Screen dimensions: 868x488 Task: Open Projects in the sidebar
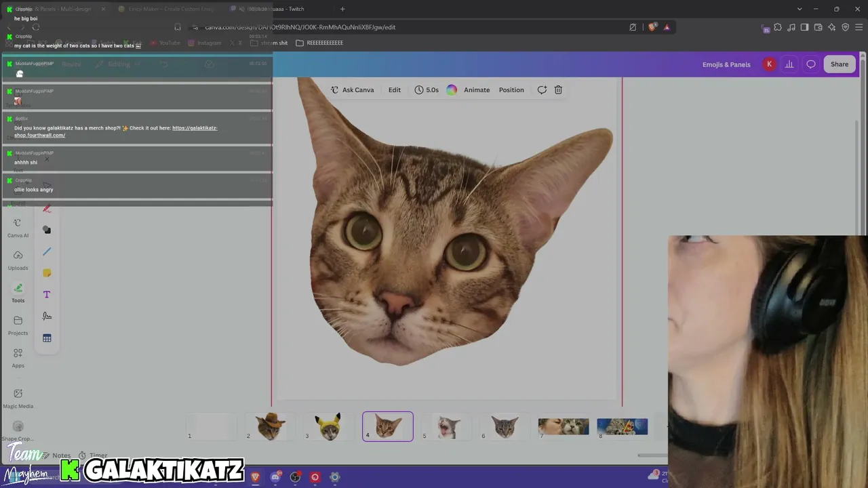pyautogui.click(x=18, y=325)
